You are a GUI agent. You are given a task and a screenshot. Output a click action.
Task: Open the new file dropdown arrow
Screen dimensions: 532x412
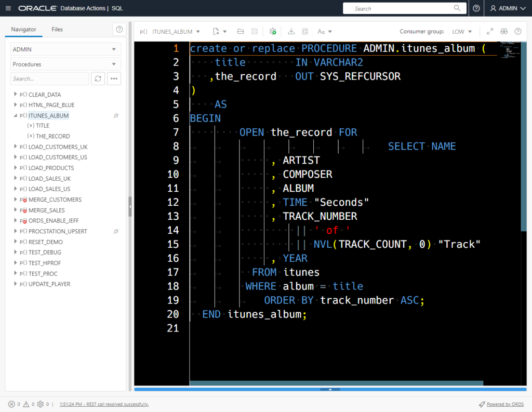[x=224, y=32]
